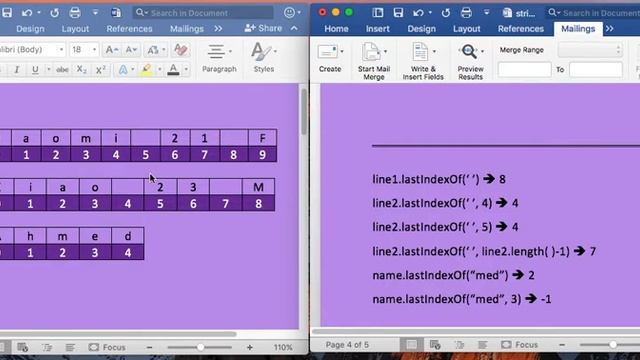Open Insert tab in right window
Viewport: 640px width, 360px height.
pyautogui.click(x=378, y=29)
